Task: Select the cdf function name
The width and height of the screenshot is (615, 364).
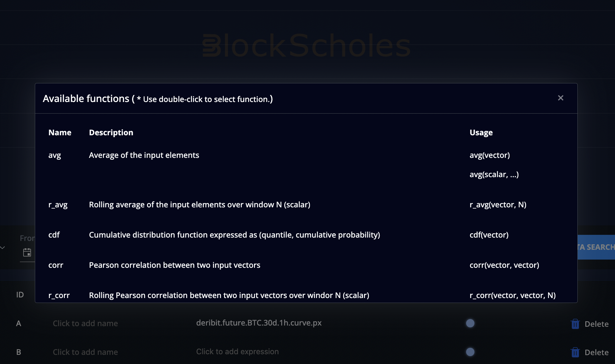Action: 54,235
